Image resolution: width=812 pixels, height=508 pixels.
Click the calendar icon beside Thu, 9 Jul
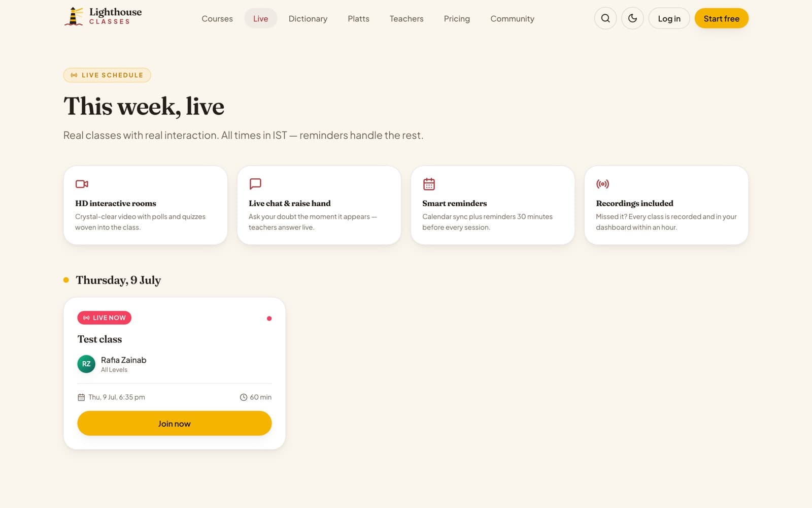pos(81,397)
